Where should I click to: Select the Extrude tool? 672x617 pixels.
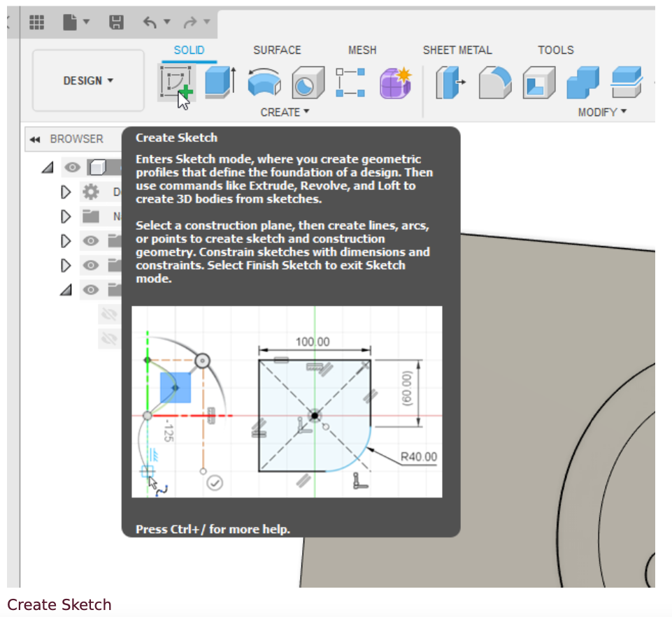(x=220, y=82)
